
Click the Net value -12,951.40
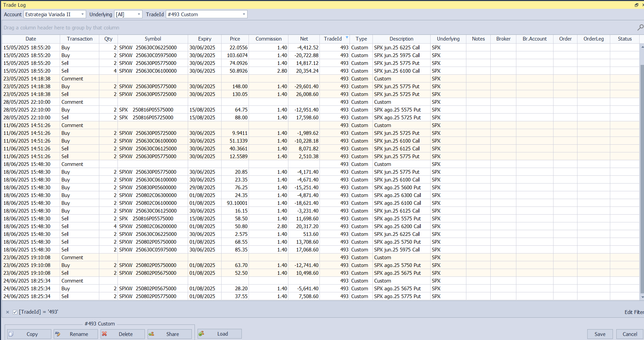click(304, 110)
